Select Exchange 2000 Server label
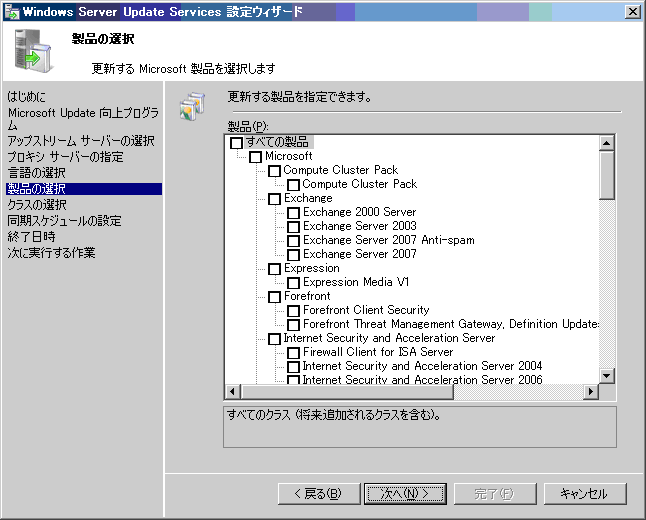This screenshot has width=646, height=520. (x=360, y=212)
